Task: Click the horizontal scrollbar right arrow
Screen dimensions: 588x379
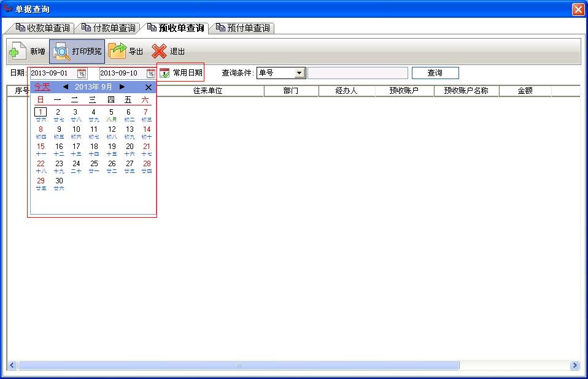Action: (574, 365)
